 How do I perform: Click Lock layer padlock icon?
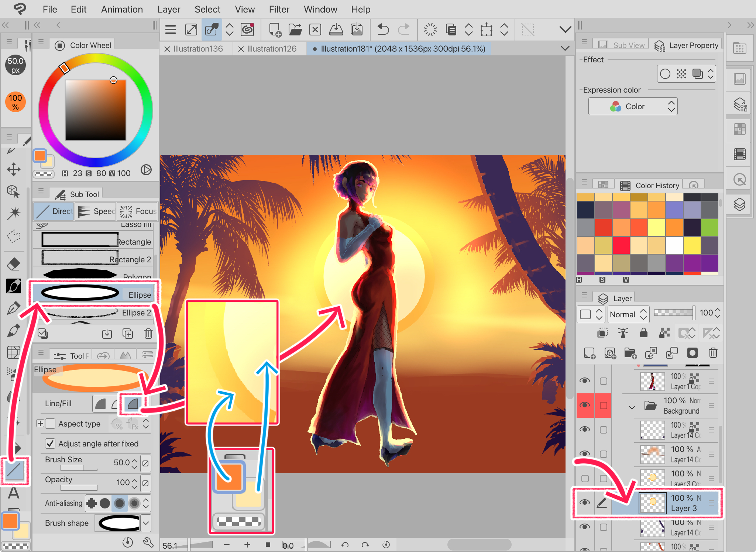point(644,333)
